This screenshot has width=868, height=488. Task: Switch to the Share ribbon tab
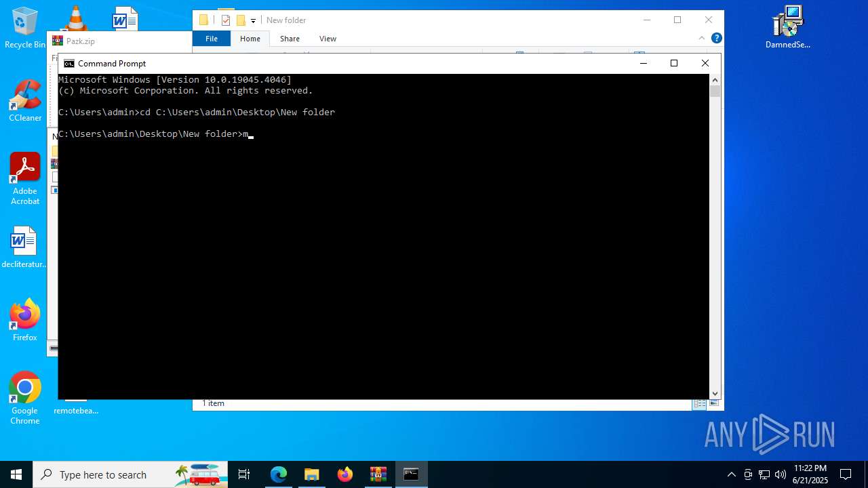(x=290, y=39)
